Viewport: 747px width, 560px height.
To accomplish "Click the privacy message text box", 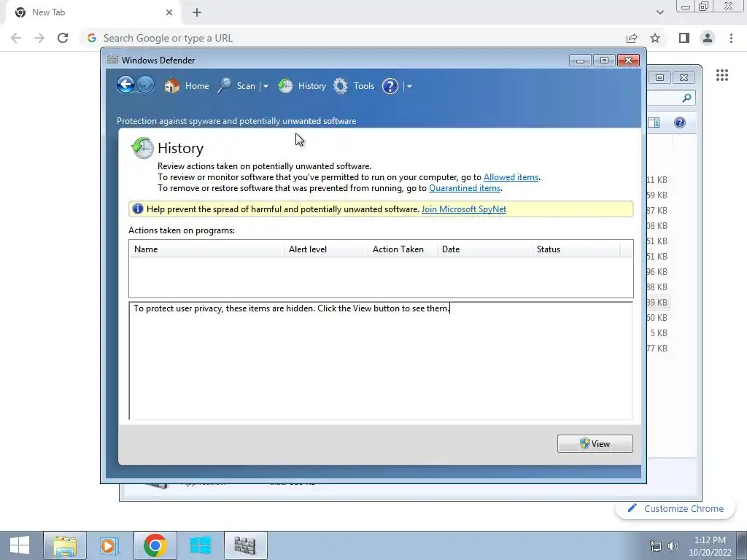I will click(x=381, y=360).
